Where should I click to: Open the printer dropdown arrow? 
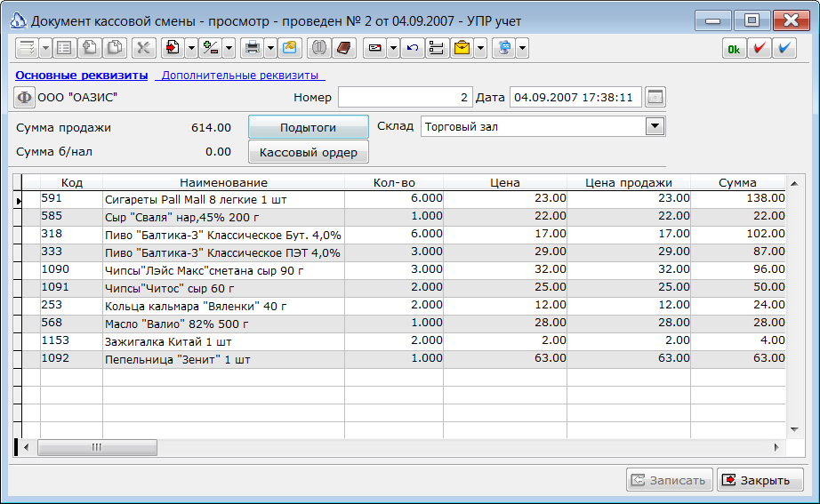[270, 48]
